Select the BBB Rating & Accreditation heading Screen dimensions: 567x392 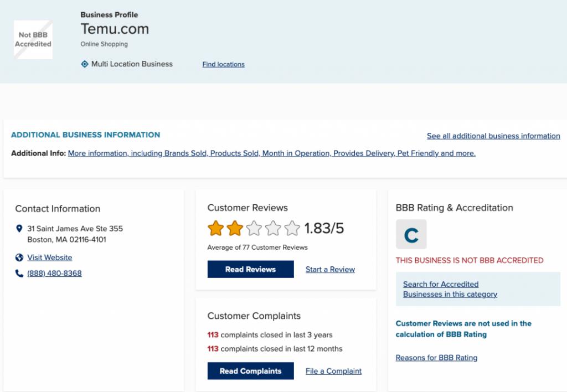pyautogui.click(x=454, y=208)
